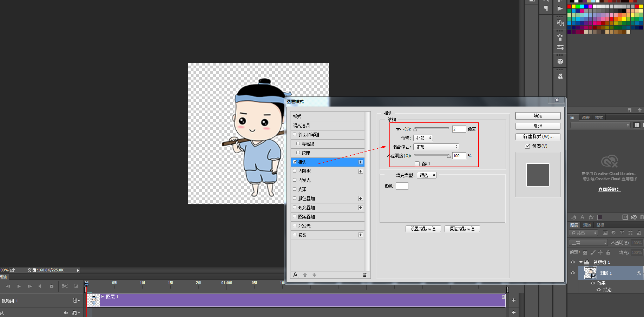Click the scissors split-at-playhead icon in timeline

click(x=65, y=286)
